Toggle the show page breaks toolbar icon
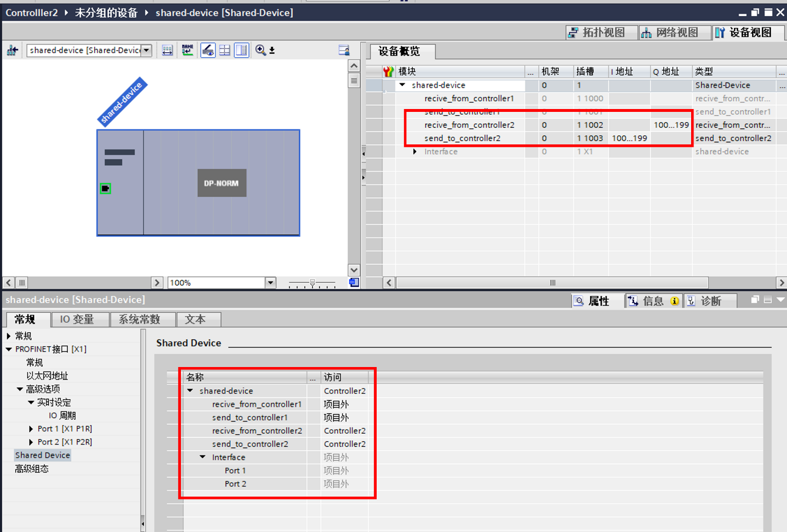 (225, 50)
